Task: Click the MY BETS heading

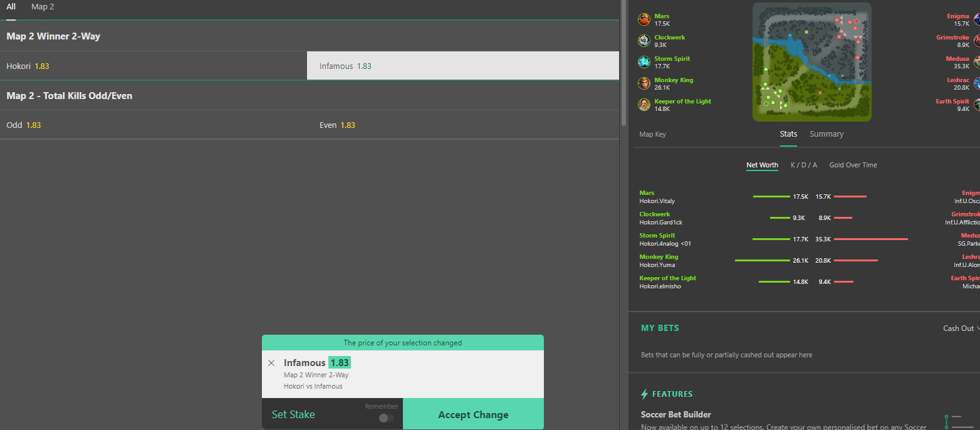Action: [660, 328]
